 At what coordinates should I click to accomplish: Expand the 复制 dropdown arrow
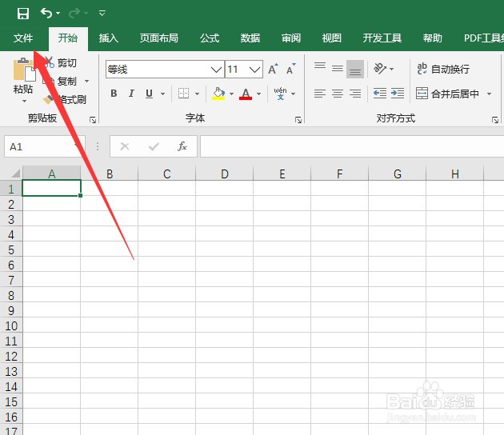point(86,81)
